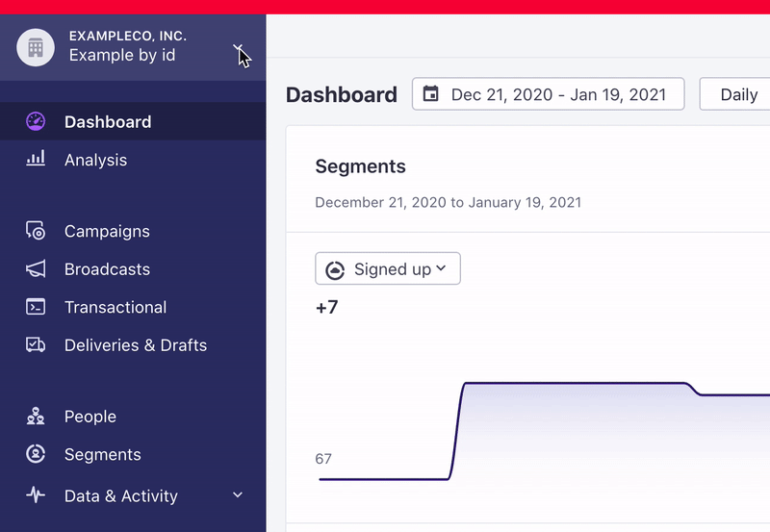This screenshot has width=770, height=532.
Task: Click the People icon in sidebar
Action: pyautogui.click(x=36, y=417)
